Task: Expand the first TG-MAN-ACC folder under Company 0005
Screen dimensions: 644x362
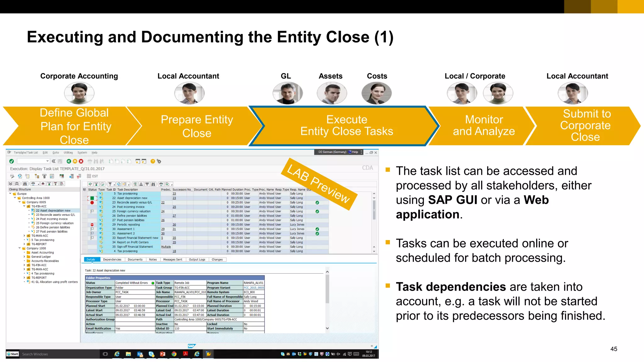Action: click(24, 236)
